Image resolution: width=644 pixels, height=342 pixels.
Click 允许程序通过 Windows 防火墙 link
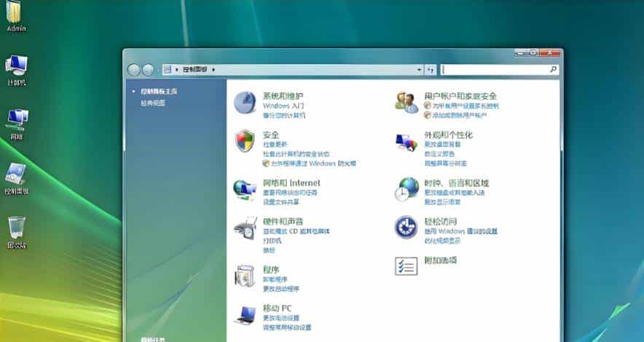313,164
